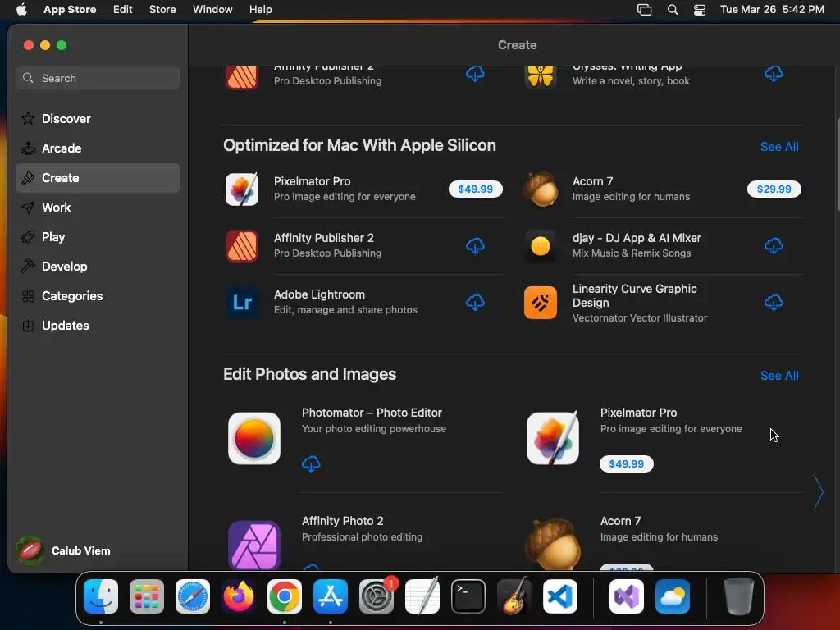
Task: Open djay DJ App icon
Action: [x=540, y=246]
